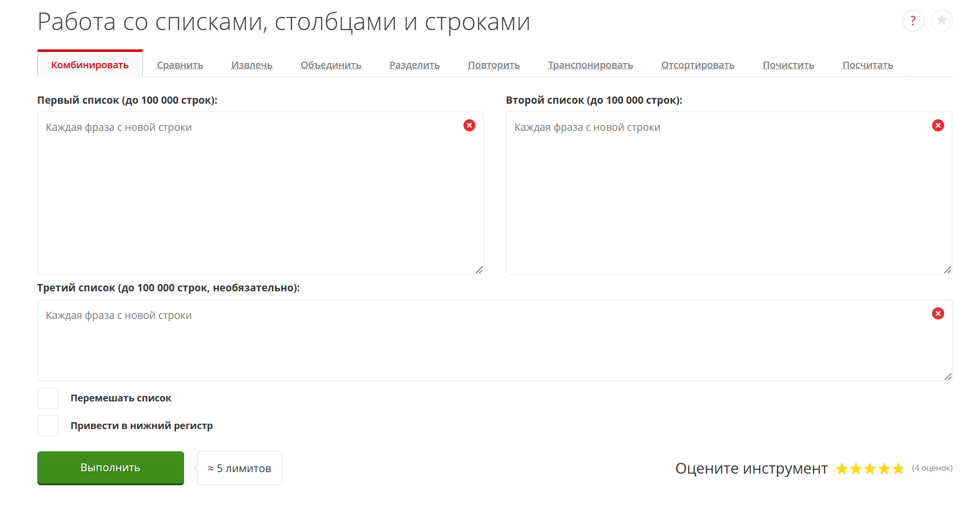Viewport: 980px width, 509px height.
Task: Focus the Второй список text area
Action: [729, 193]
